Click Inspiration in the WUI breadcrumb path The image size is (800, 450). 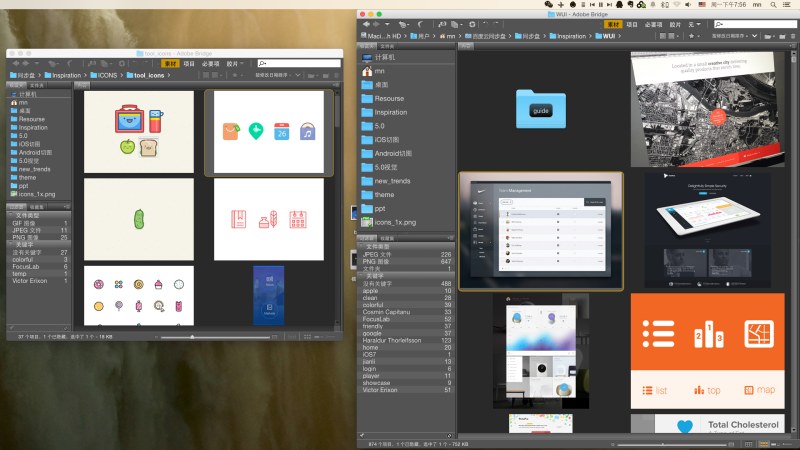pos(571,36)
